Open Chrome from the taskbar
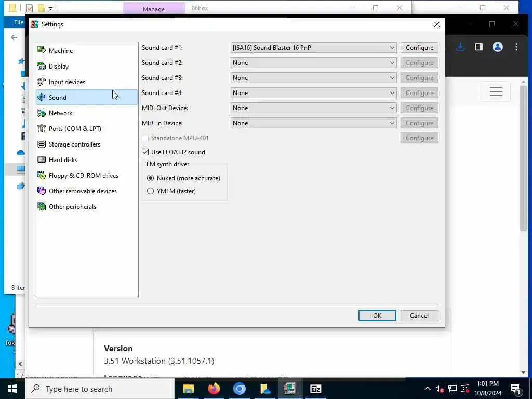 (239, 389)
